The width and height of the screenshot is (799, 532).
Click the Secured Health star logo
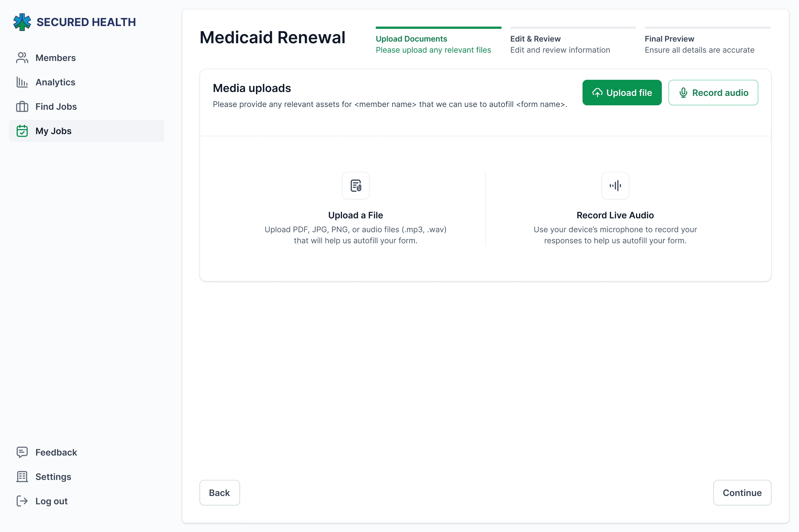point(22,22)
